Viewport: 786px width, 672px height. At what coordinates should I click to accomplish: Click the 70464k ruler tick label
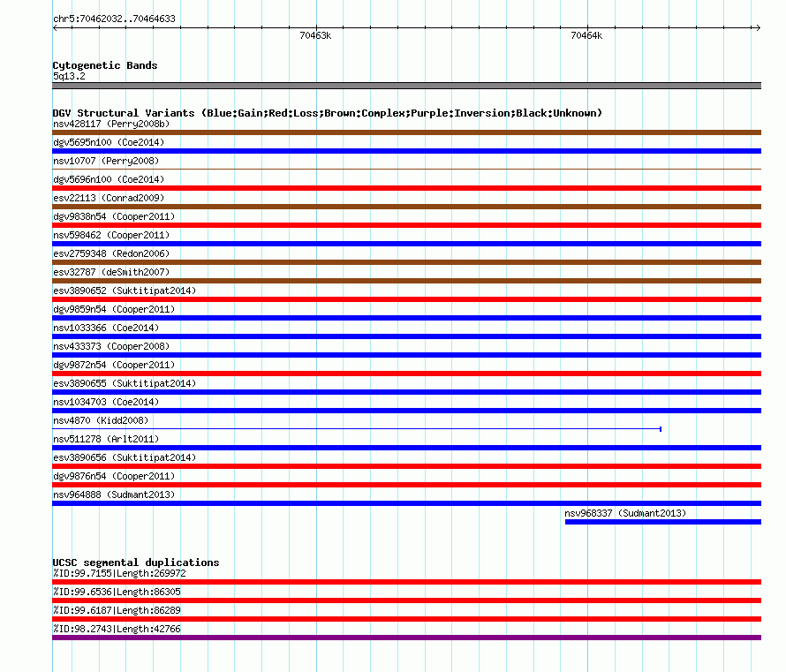pos(586,35)
